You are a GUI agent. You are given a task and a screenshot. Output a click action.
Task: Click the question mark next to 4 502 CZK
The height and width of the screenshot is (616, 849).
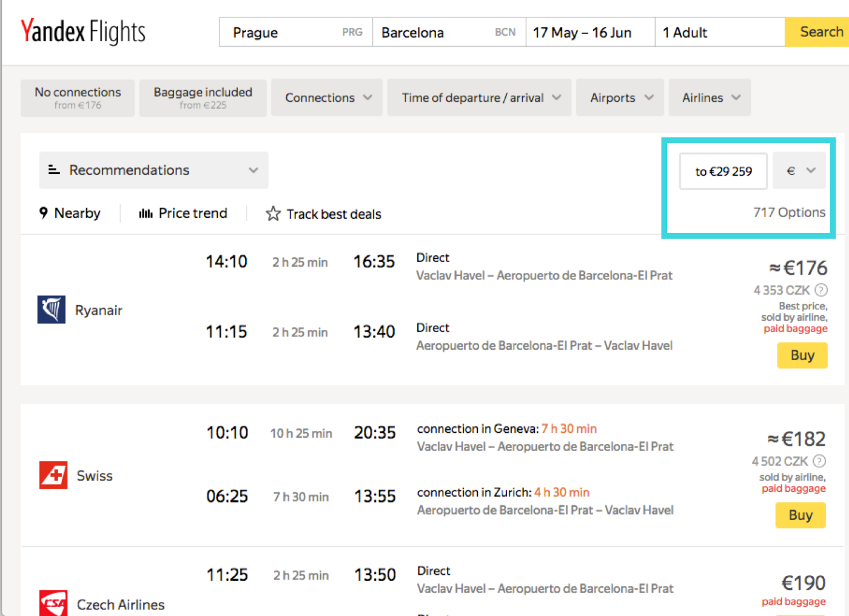[x=819, y=461]
